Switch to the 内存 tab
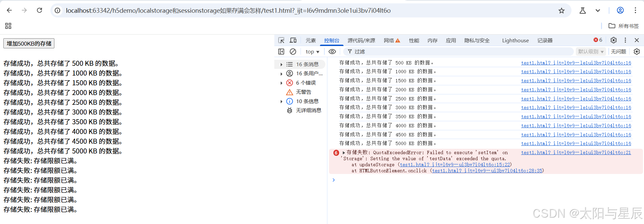 pos(432,41)
